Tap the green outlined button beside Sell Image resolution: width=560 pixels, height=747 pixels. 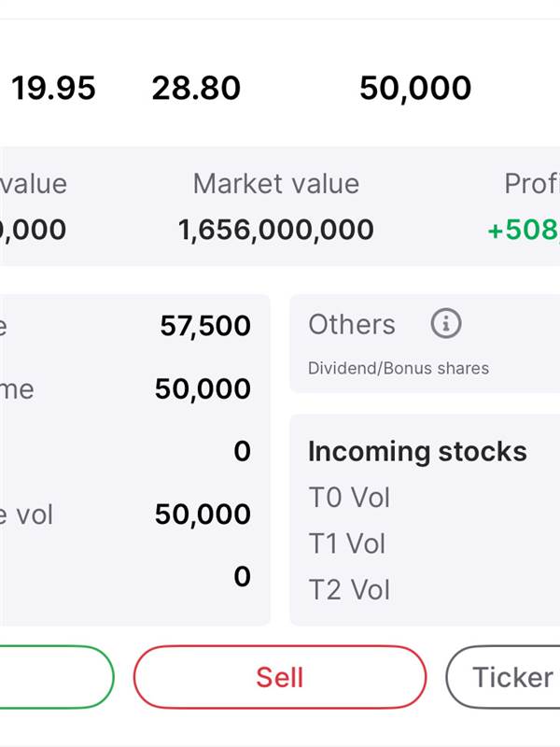(57, 677)
